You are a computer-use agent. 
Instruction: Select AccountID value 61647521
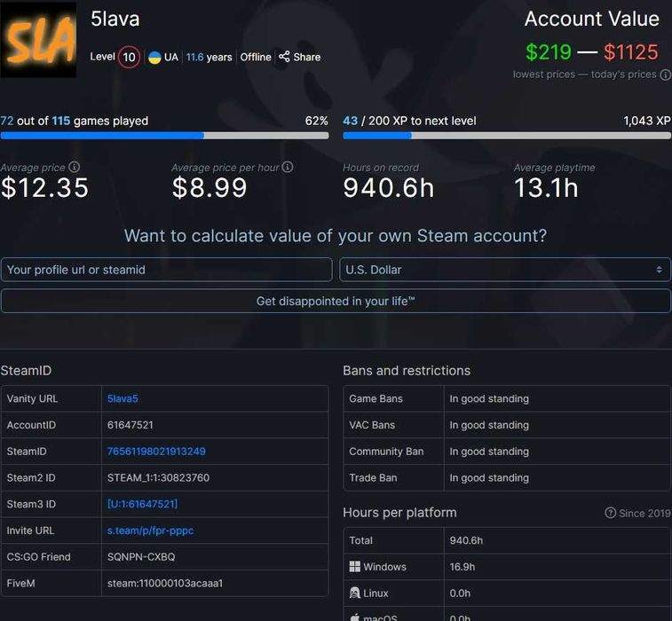tap(130, 425)
